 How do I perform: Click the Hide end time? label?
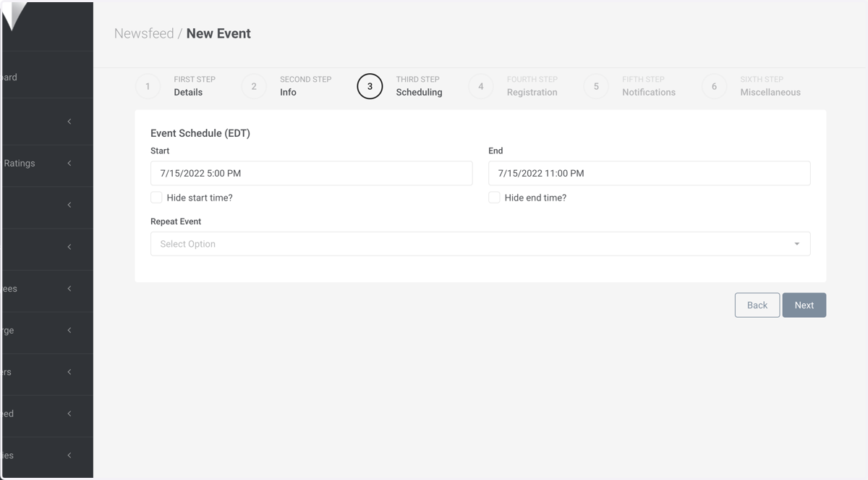535,198
